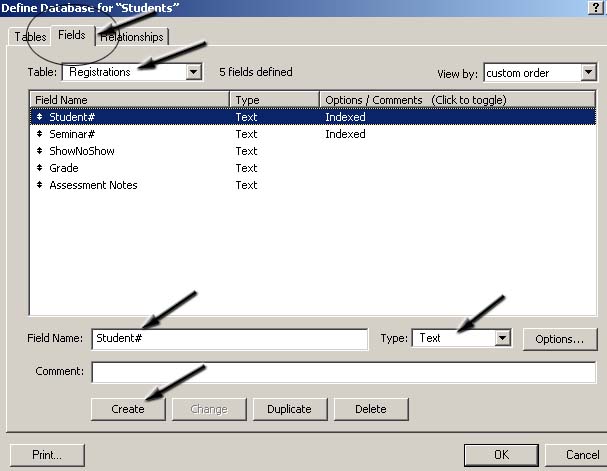Select the Seminar# row in field list
This screenshot has width=607, height=471.
(313, 134)
